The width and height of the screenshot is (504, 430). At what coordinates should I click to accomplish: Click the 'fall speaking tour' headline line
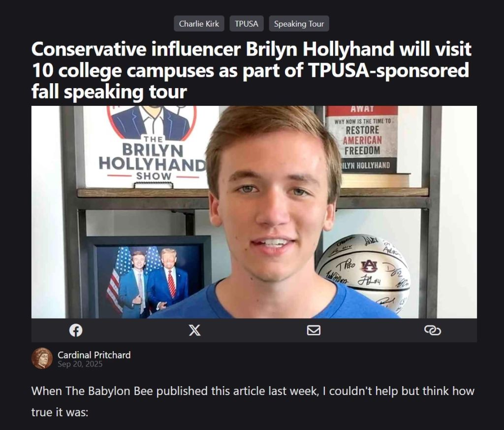coord(109,92)
